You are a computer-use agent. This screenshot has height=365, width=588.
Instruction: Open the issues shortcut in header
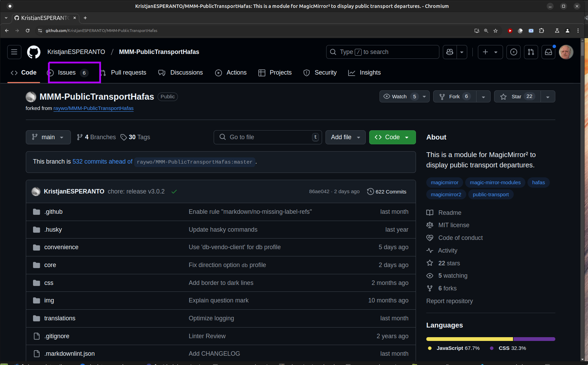[513, 52]
